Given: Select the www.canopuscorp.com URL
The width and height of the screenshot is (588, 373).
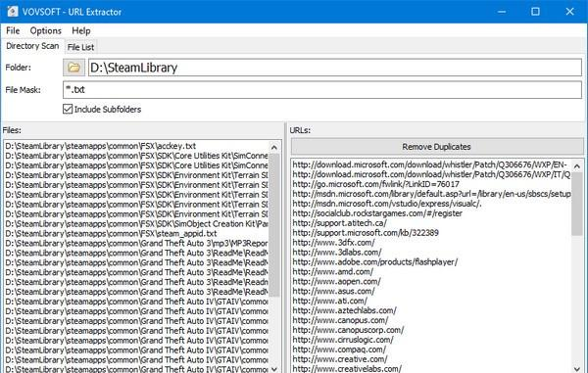Looking at the screenshot, I should (348, 330).
